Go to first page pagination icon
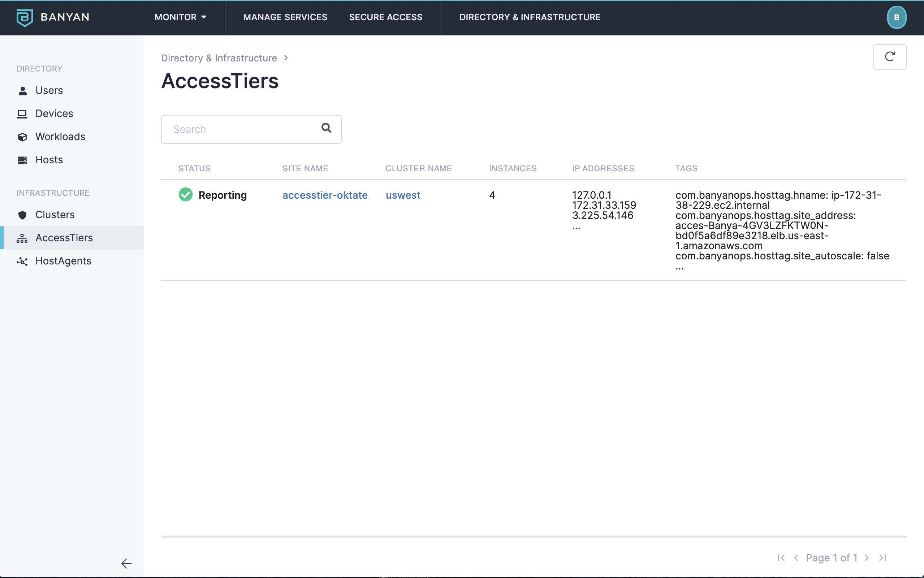Screen dimensions: 924x578 click(781, 558)
